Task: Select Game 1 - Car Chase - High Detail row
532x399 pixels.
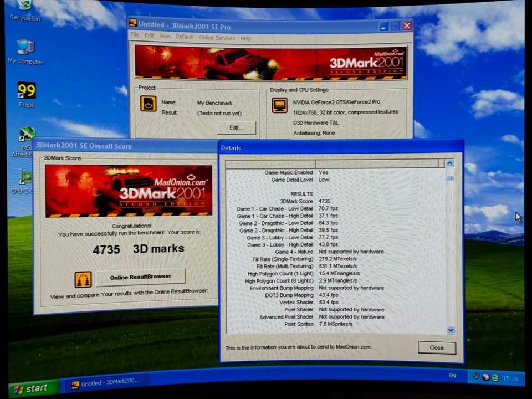Action: click(336, 216)
